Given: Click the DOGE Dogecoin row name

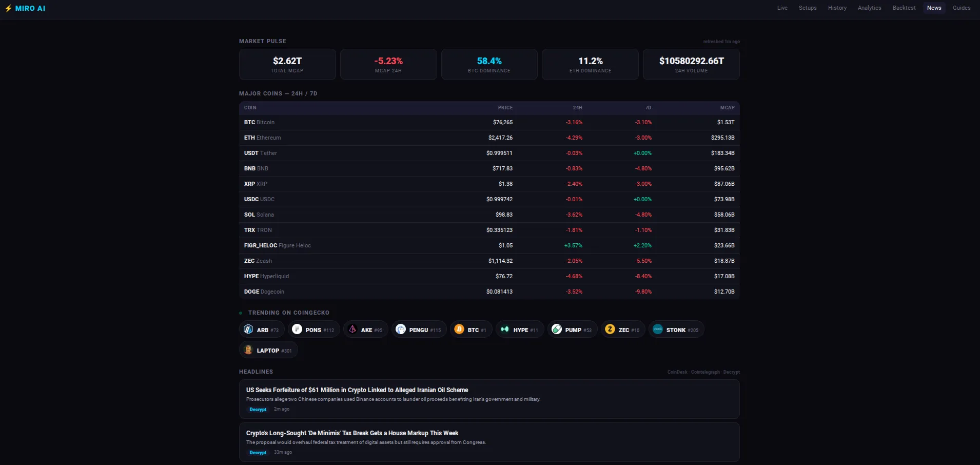Looking at the screenshot, I should click(264, 292).
